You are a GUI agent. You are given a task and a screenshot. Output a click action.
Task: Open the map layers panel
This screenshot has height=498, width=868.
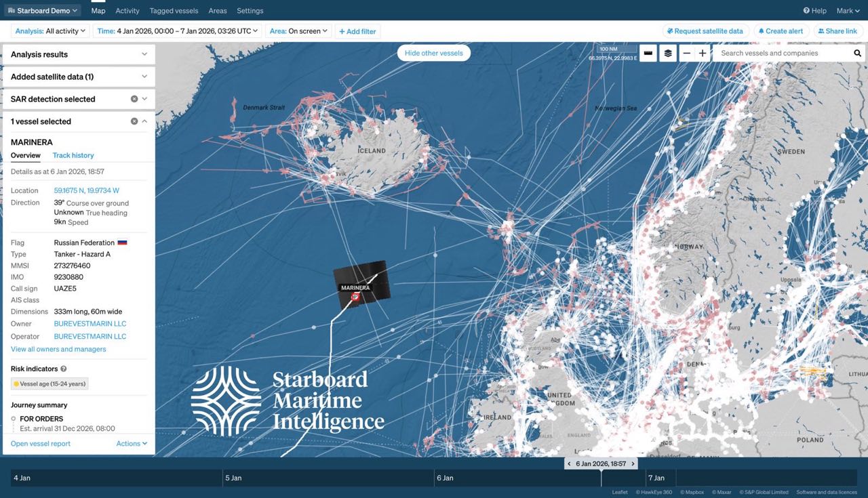668,54
